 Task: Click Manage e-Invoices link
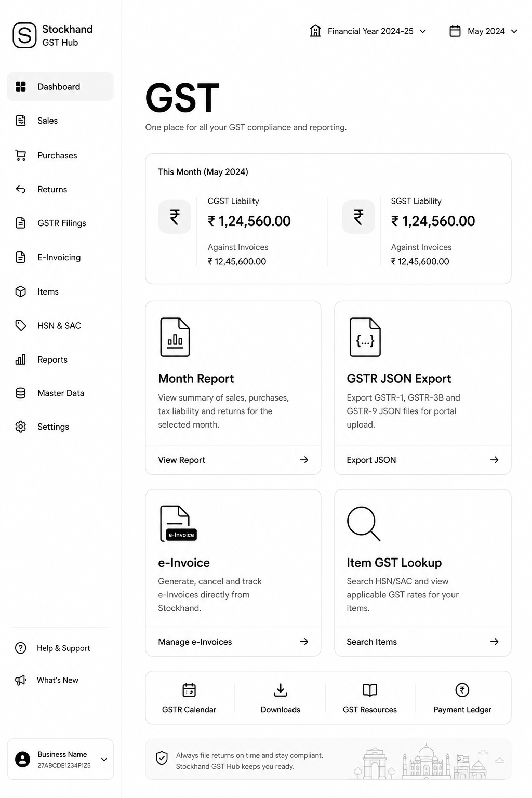click(195, 642)
